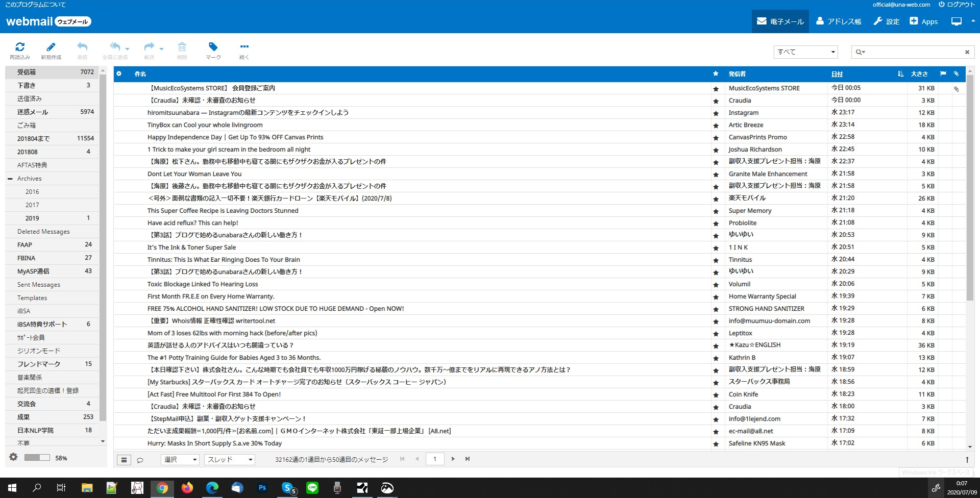Click the 58% quota usage bar
This screenshot has height=498, width=980.
[37, 458]
